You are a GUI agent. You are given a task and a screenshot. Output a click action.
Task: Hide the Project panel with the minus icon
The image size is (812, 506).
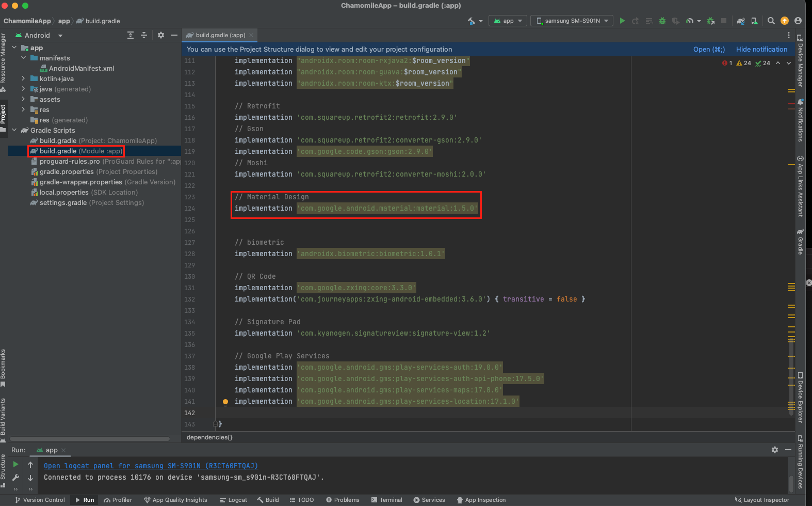(x=174, y=35)
